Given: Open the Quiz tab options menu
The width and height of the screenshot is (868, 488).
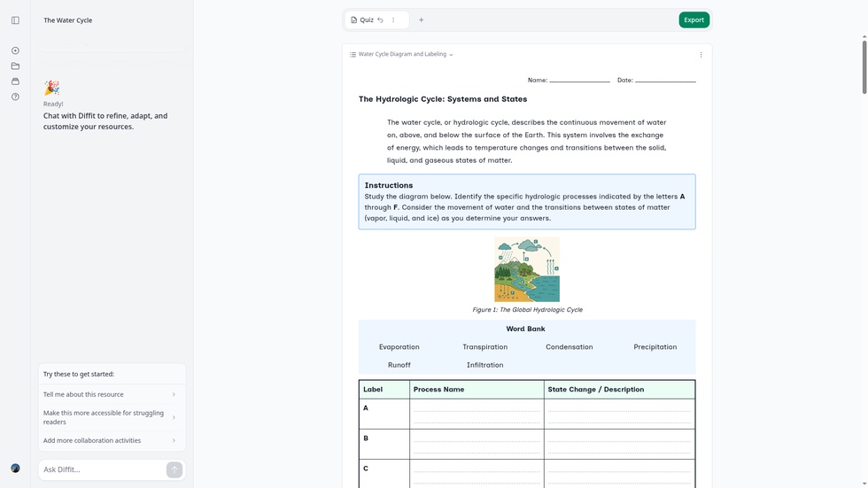Looking at the screenshot, I should click(x=393, y=19).
